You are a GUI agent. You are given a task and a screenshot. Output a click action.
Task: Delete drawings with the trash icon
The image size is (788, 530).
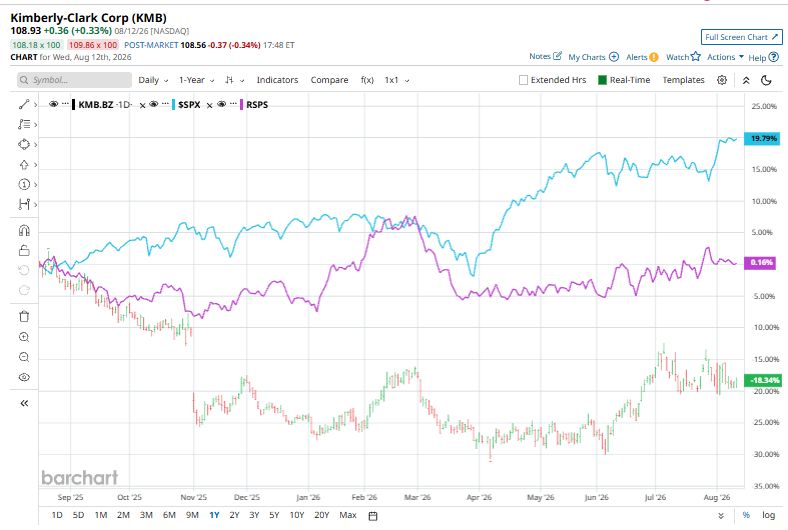coord(24,316)
